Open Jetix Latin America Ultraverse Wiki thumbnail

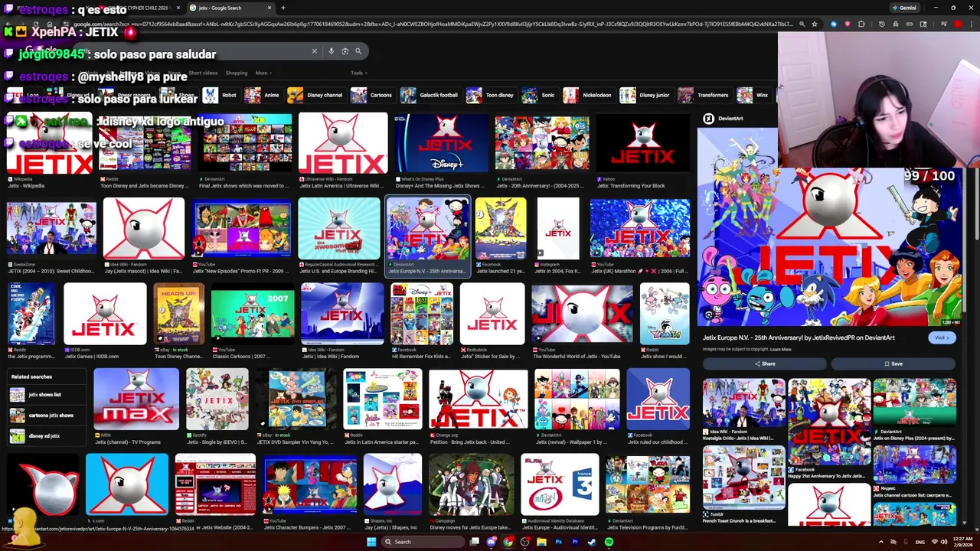coord(343,144)
